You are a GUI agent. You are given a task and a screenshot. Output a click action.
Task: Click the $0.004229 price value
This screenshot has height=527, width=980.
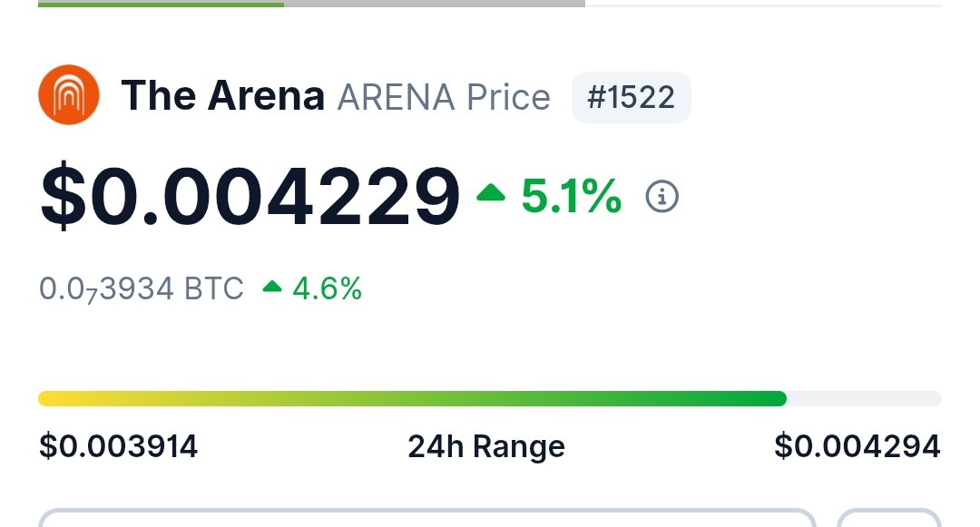(x=250, y=196)
